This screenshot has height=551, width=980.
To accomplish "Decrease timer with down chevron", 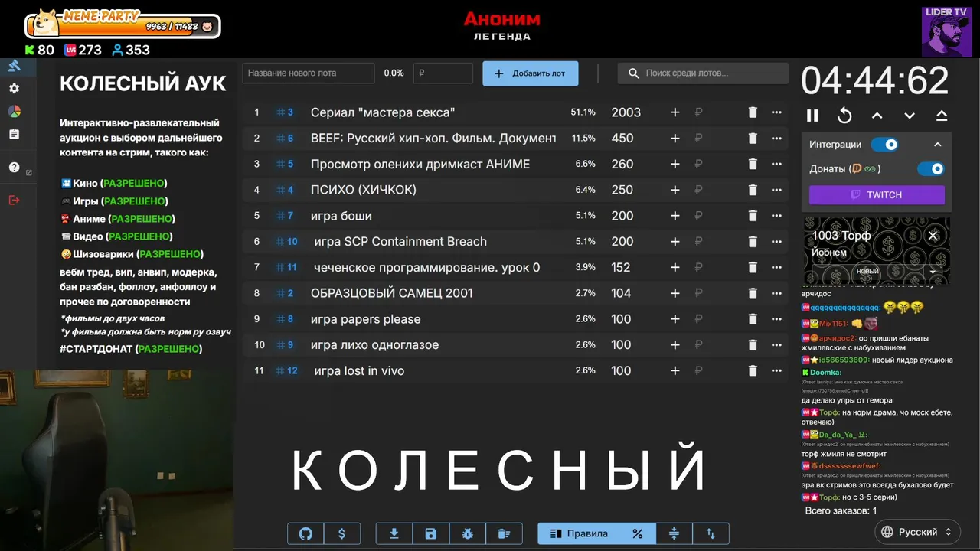I will pos(910,116).
